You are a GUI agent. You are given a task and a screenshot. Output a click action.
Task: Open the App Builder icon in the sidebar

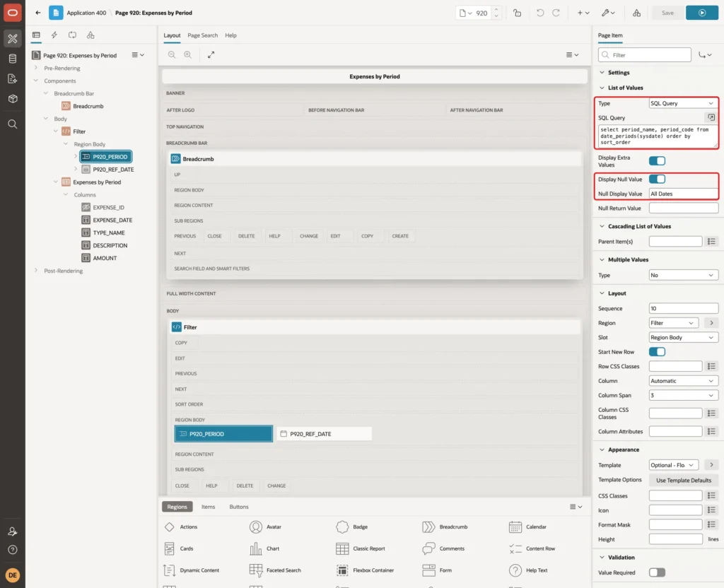tap(13, 39)
